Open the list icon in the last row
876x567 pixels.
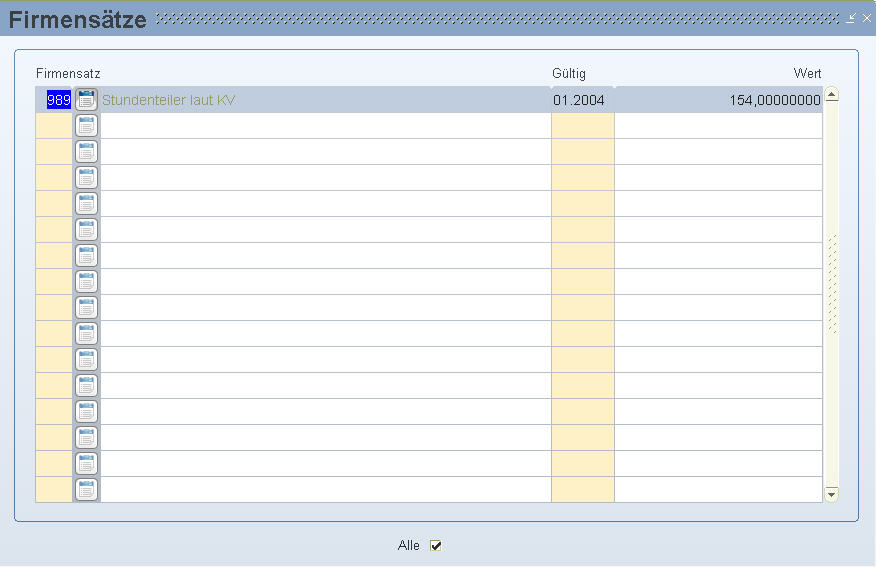pyautogui.click(x=87, y=490)
